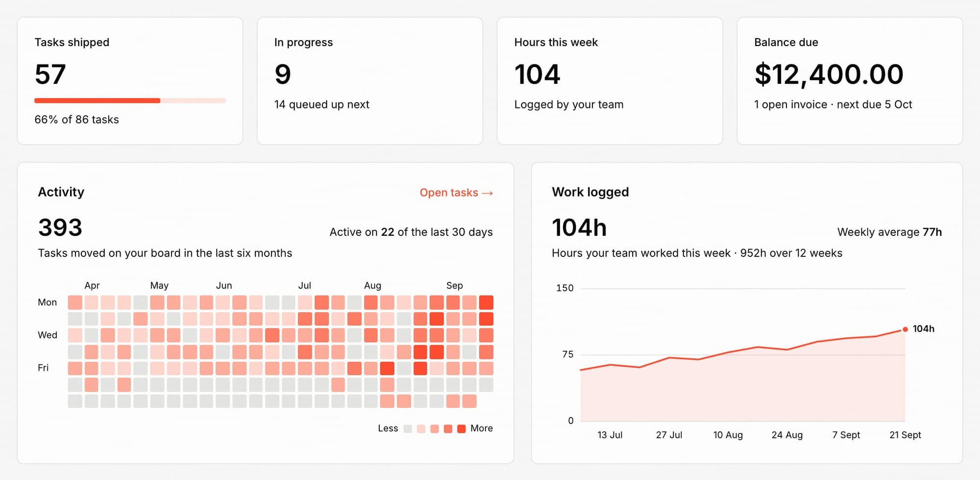The width and height of the screenshot is (980, 480).
Task: Click the '14 queued up next' text
Action: [321, 104]
